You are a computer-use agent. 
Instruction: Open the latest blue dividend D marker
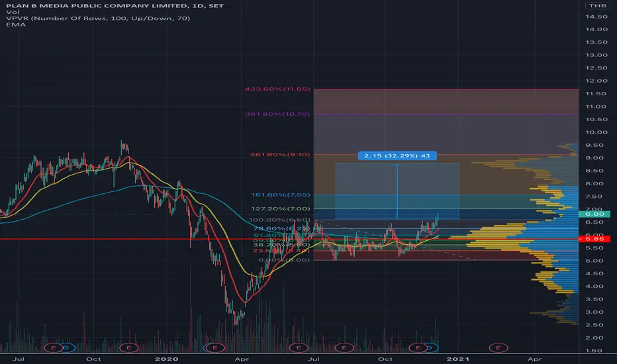[432, 347]
